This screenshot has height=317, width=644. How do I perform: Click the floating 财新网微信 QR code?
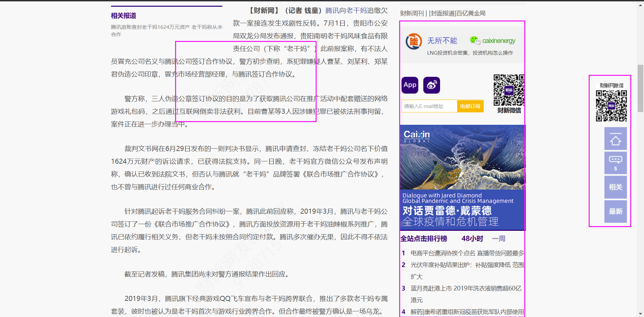coord(611,106)
